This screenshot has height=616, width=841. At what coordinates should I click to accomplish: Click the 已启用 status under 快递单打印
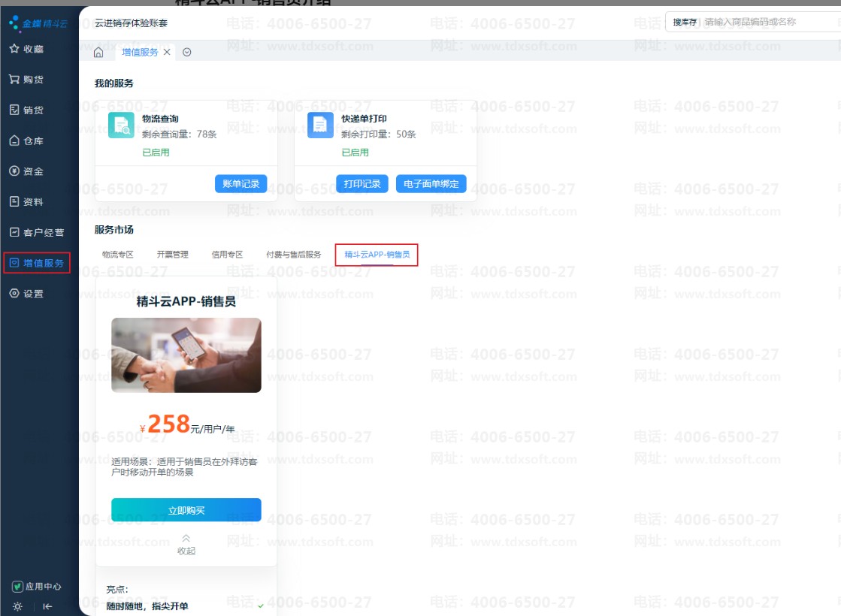pos(355,152)
